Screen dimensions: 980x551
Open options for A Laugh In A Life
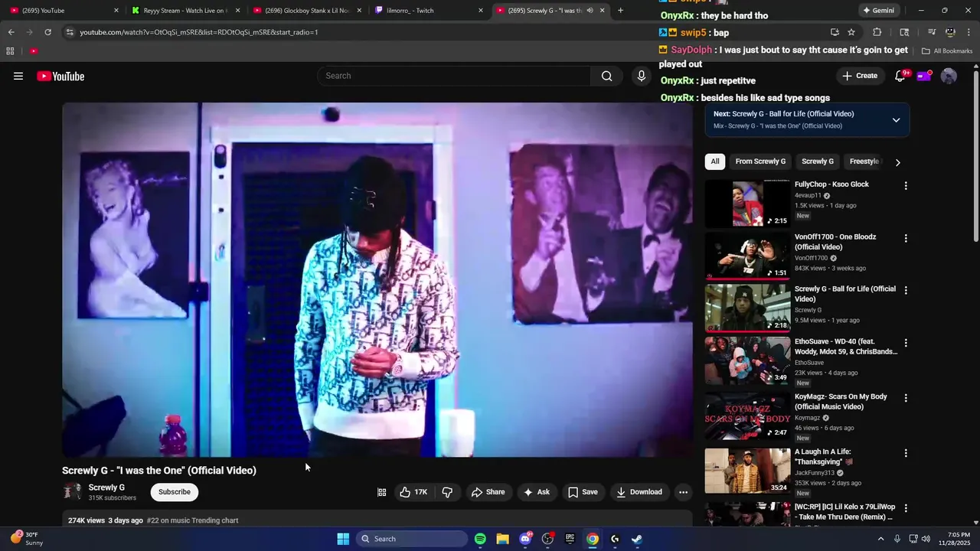[x=906, y=454]
